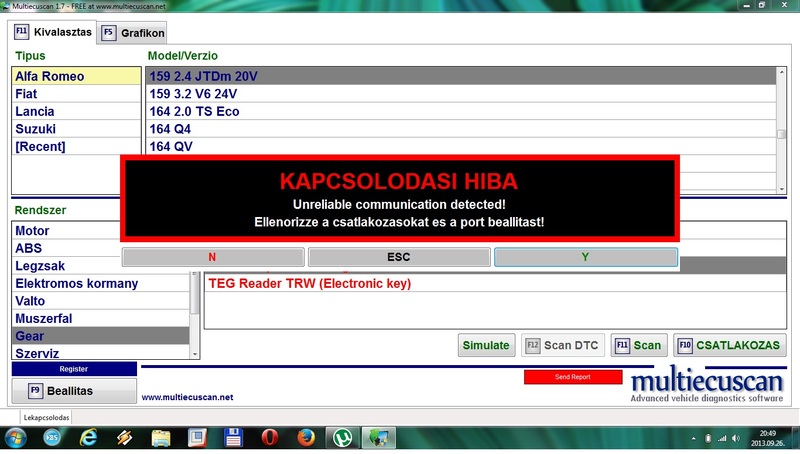
Task: Select Motor in Rendszer list
Action: tap(66, 231)
